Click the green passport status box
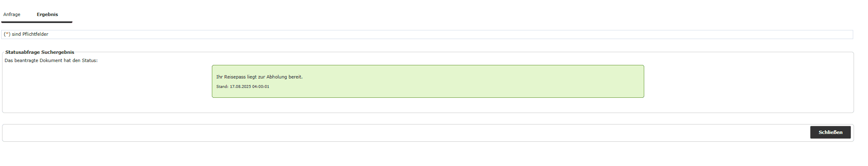 [428, 81]
